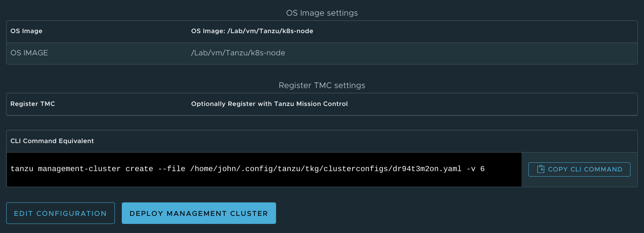Deploy the management cluster

[x=199, y=213]
